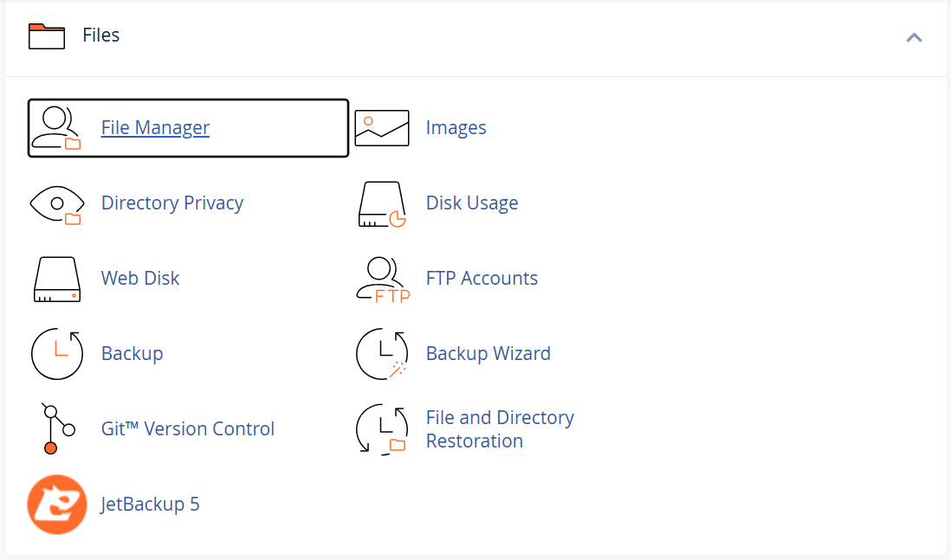Click the File and Directory Restoration icon
Viewport: 951px width, 560px height.
pyautogui.click(x=381, y=429)
